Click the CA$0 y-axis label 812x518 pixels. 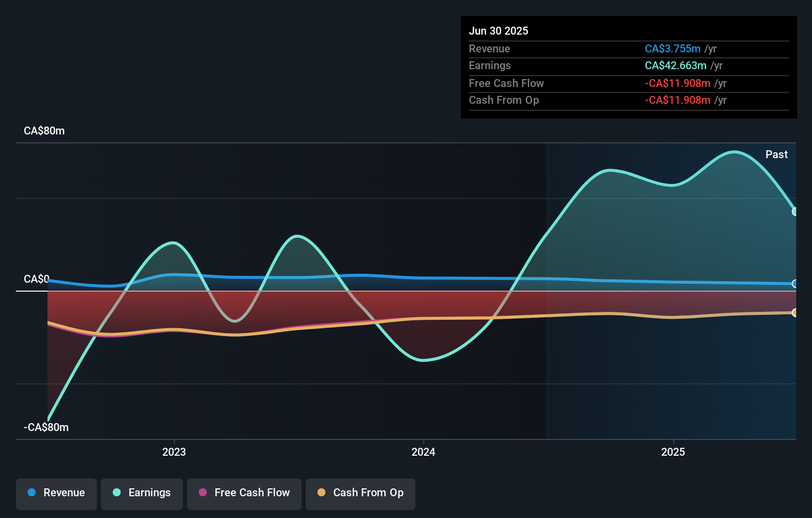pos(37,279)
